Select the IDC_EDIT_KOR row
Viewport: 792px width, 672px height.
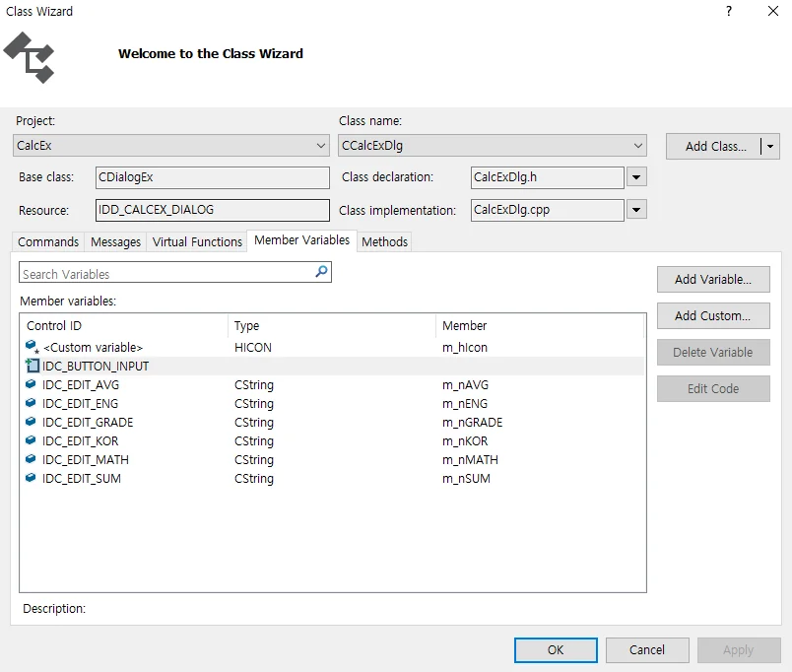pos(333,440)
